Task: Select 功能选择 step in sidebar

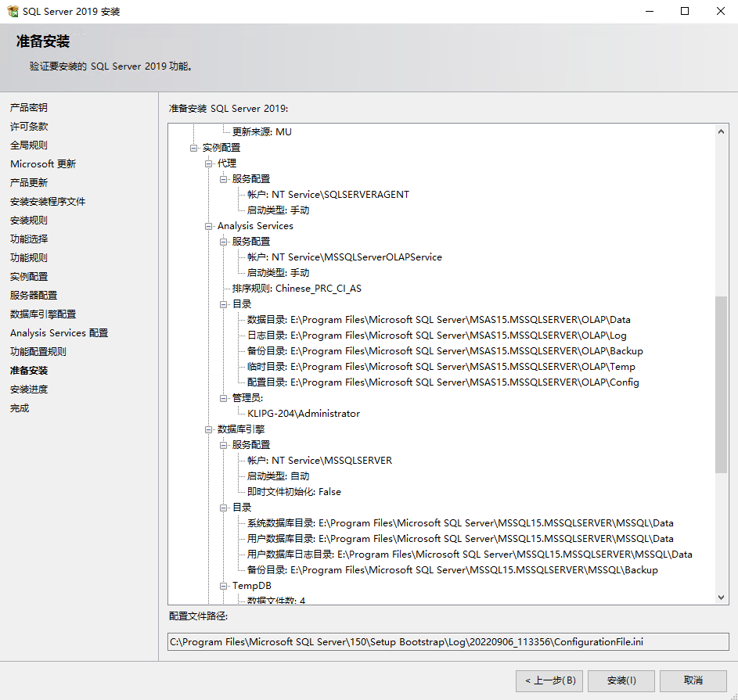Action: click(29, 239)
